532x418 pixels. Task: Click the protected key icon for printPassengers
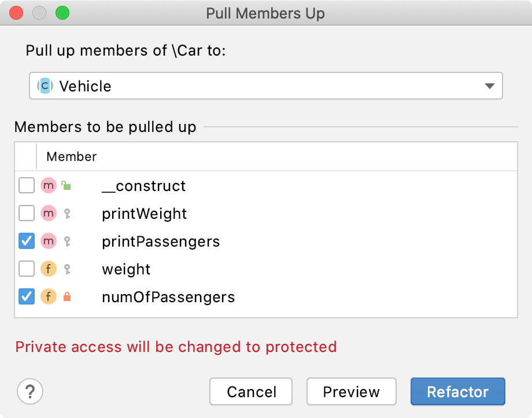(x=67, y=241)
